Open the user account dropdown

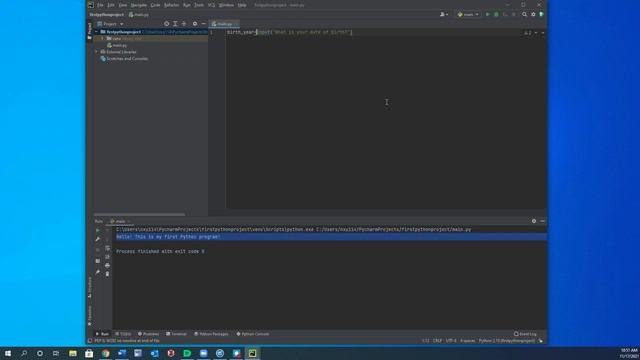click(x=444, y=15)
